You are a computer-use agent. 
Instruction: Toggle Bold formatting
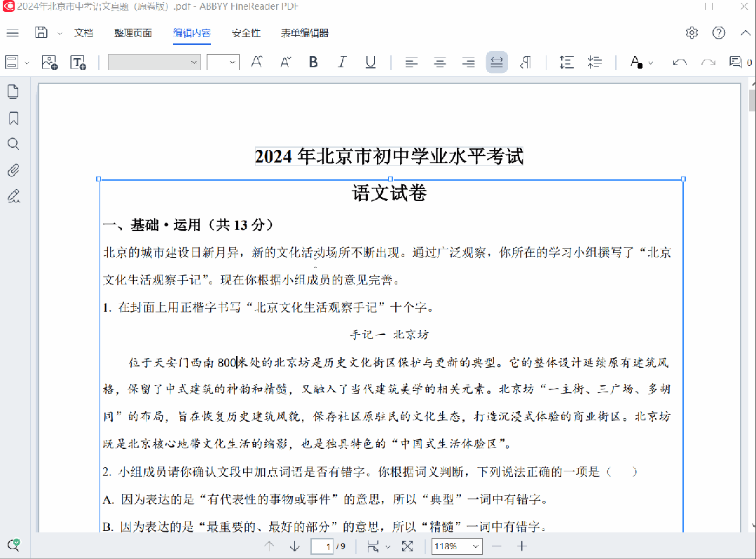[x=313, y=62]
